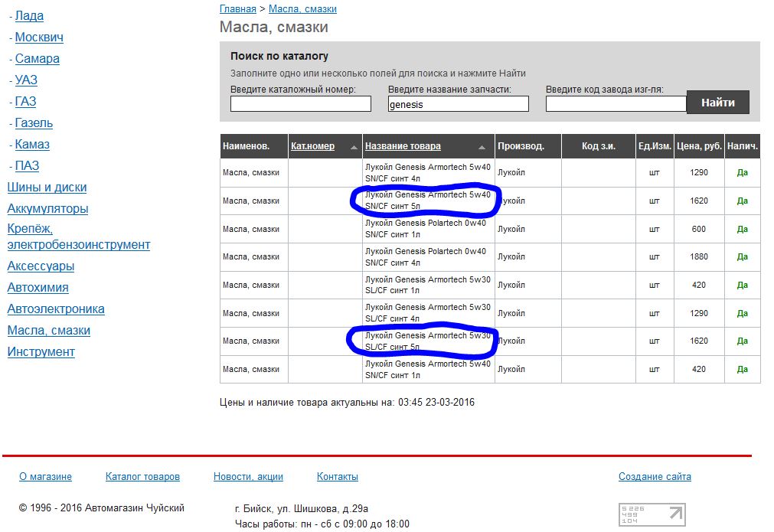Viewport: 774px width, 532px height.
Task: Open the Газель category link
Action: (x=34, y=122)
